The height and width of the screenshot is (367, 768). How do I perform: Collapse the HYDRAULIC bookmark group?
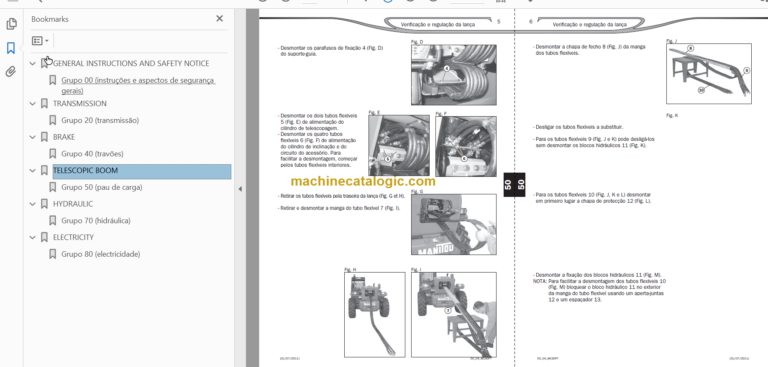(x=33, y=204)
